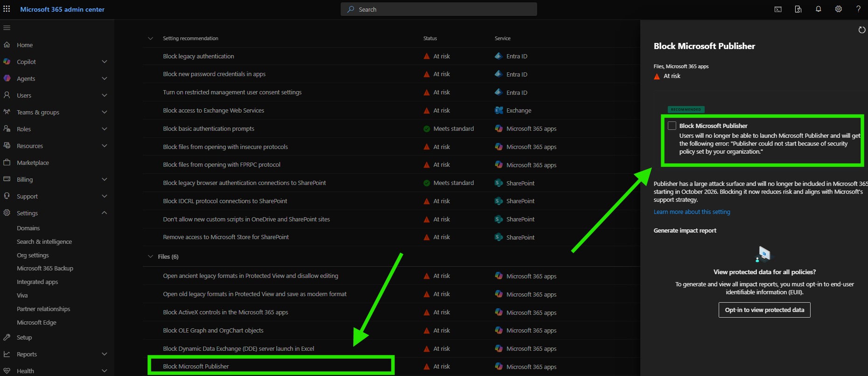Image resolution: width=868 pixels, height=376 pixels.
Task: Open the notifications bell icon
Action: pyautogui.click(x=819, y=9)
